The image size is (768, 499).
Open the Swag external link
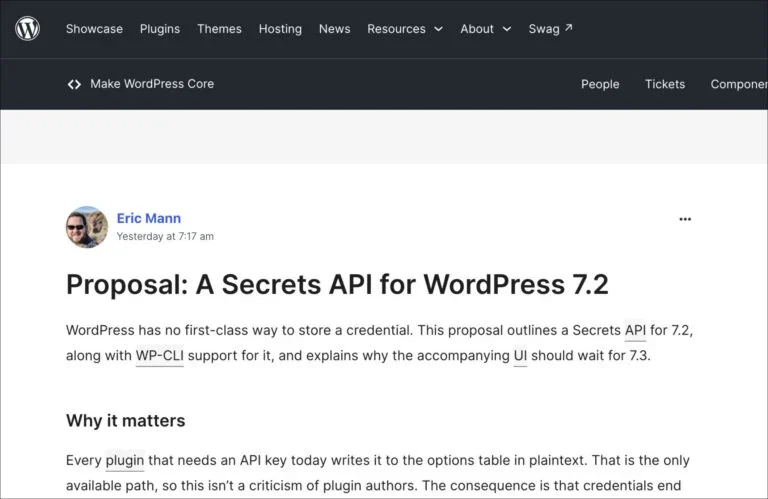[551, 29]
